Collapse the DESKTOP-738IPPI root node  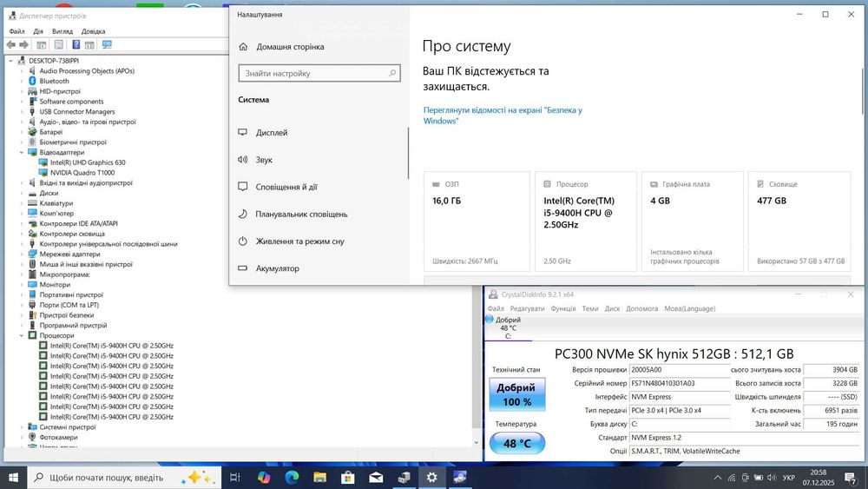coord(11,60)
